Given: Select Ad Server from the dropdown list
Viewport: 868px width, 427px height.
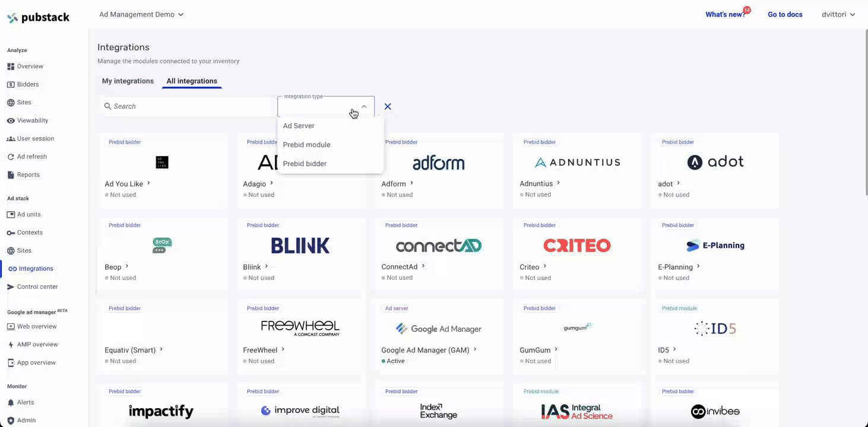Looking at the screenshot, I should point(331,126).
